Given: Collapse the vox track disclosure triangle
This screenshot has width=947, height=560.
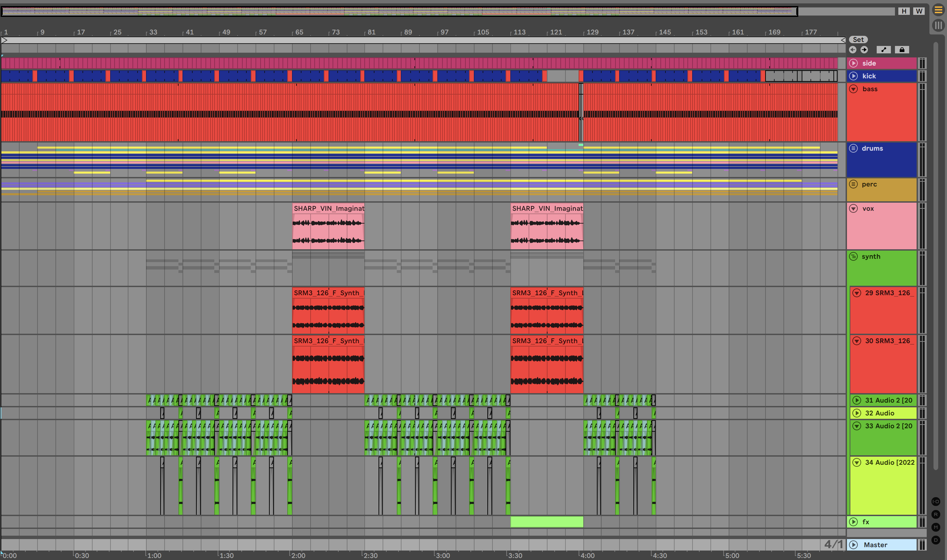Looking at the screenshot, I should tap(853, 208).
